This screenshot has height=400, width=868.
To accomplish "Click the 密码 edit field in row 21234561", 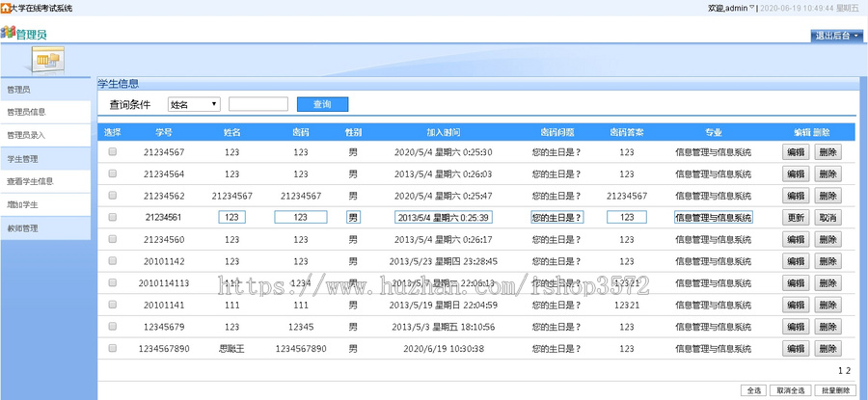I will pos(301,218).
